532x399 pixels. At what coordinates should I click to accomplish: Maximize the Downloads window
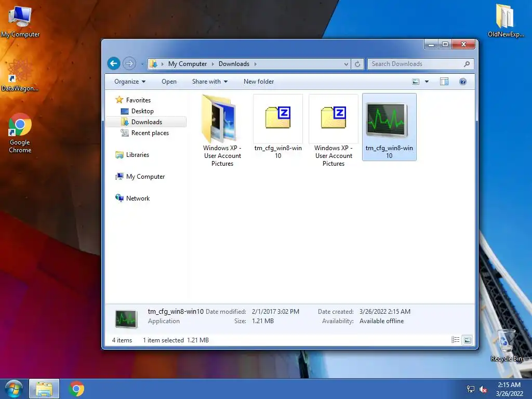coord(445,45)
